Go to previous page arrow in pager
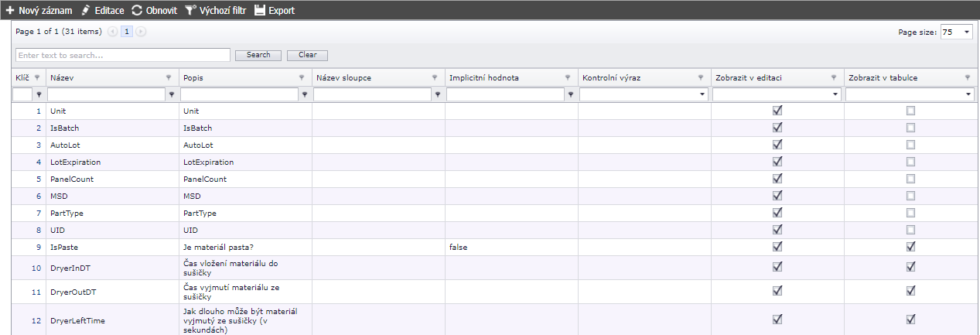The width and height of the screenshot is (980, 335). 113,32
